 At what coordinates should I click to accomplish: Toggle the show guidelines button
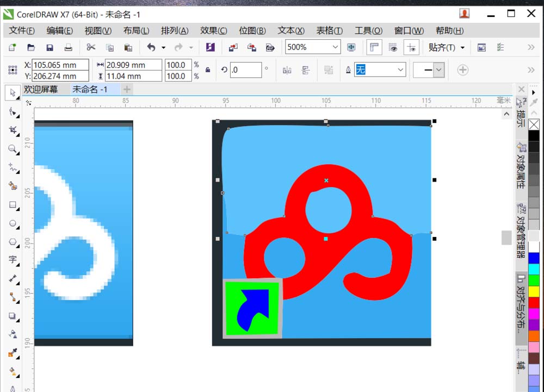click(411, 47)
